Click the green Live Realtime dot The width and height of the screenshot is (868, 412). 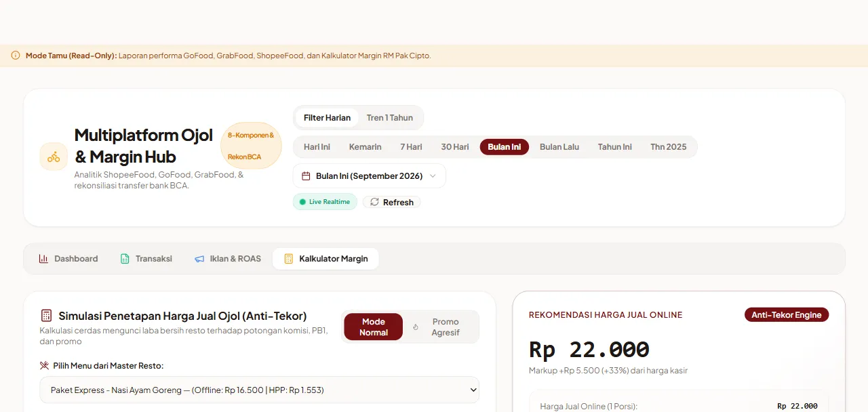pos(302,202)
